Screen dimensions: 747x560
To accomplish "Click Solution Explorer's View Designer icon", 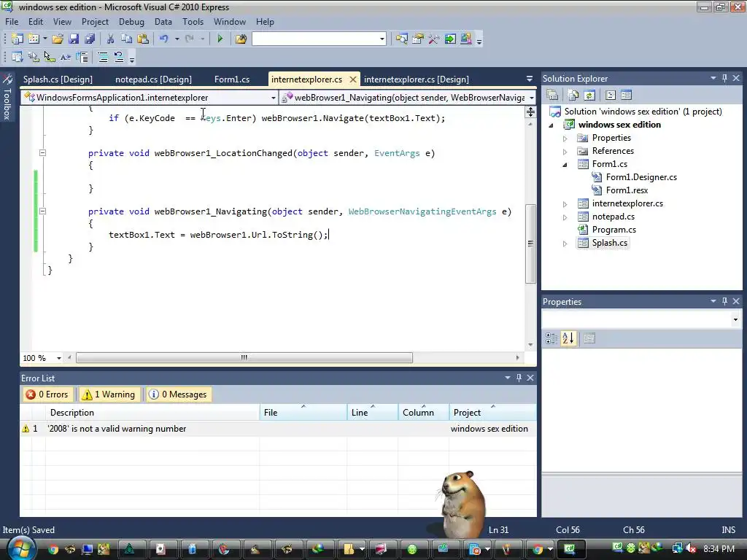I will pyautogui.click(x=627, y=96).
